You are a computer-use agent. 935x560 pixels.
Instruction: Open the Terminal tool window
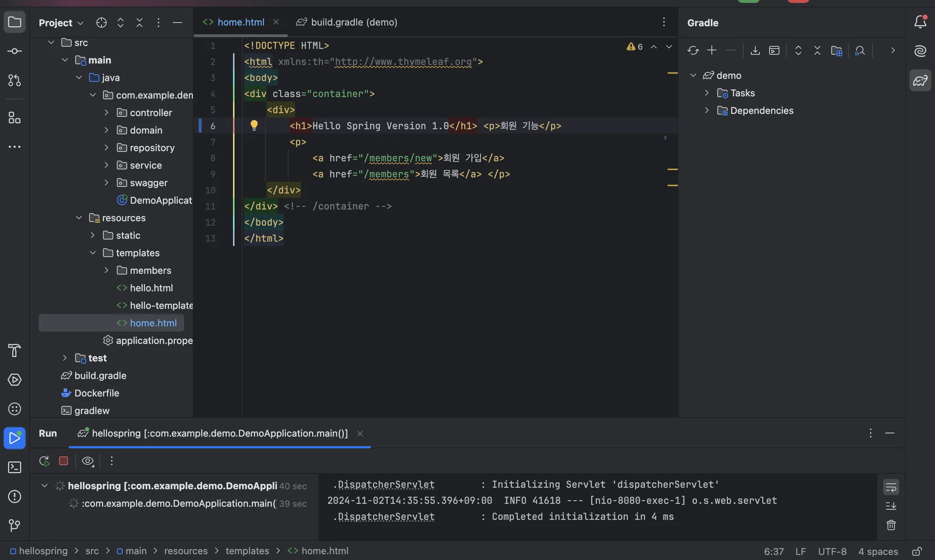15,467
